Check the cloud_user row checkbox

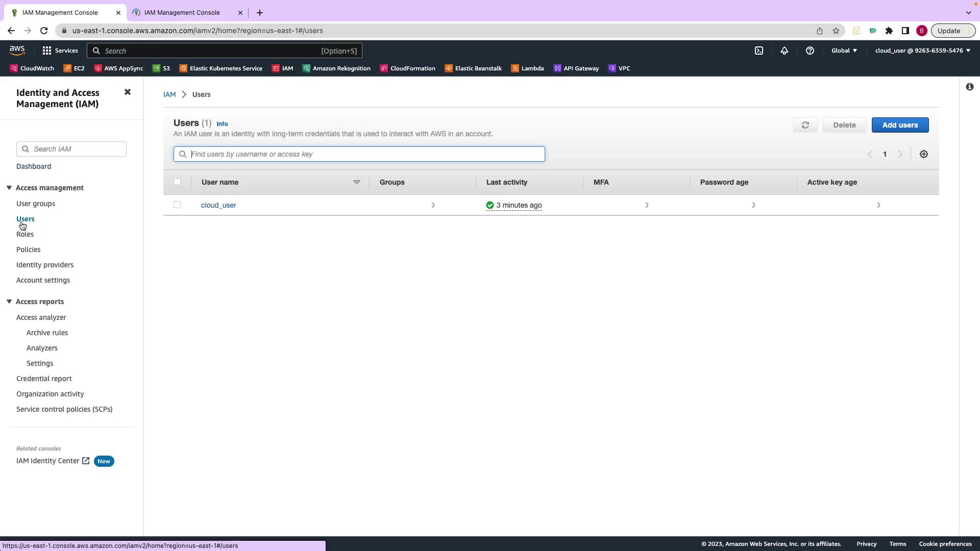pyautogui.click(x=177, y=205)
